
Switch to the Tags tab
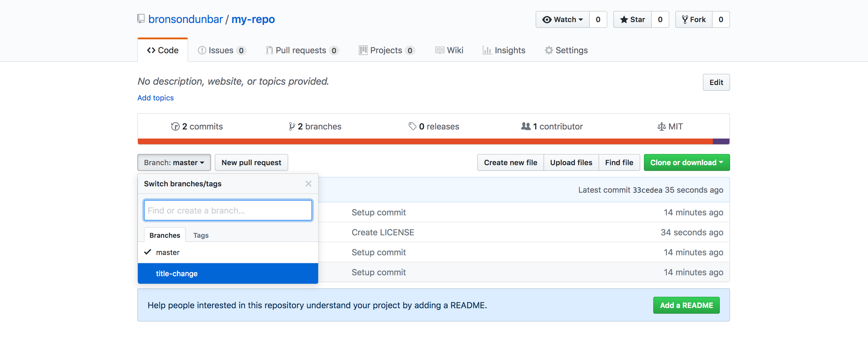201,236
